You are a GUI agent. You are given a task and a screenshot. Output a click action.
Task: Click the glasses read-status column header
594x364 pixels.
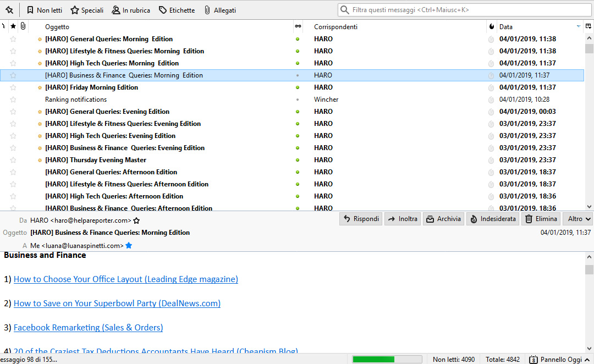point(298,26)
